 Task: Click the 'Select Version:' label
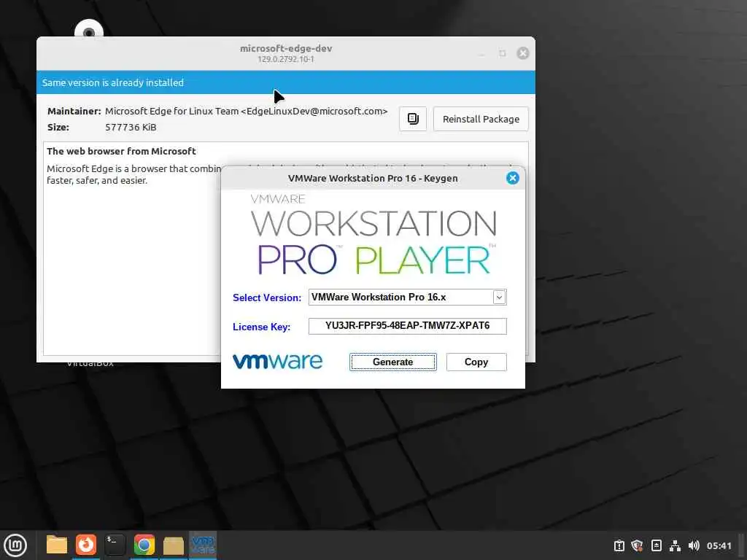[x=267, y=297]
